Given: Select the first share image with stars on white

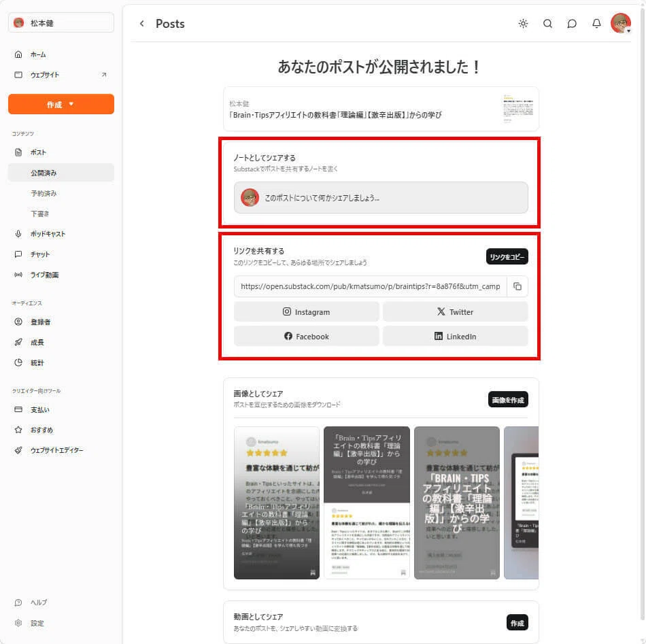Looking at the screenshot, I should 277,503.
